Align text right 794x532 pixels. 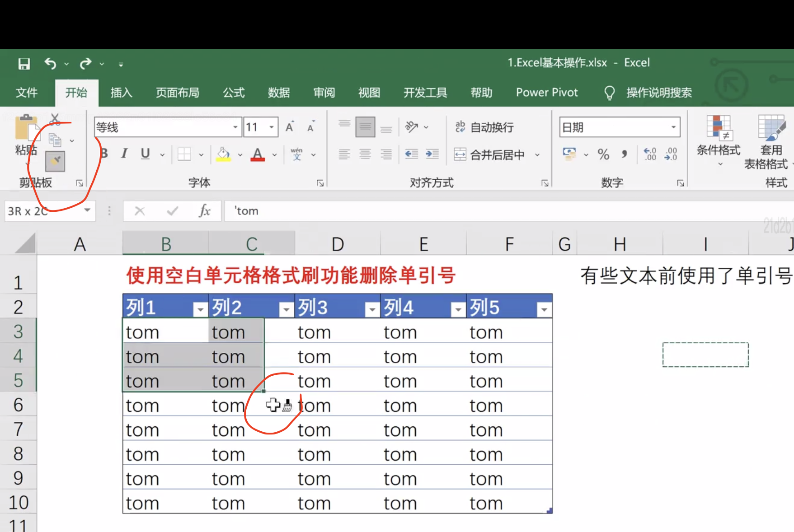[x=386, y=154]
